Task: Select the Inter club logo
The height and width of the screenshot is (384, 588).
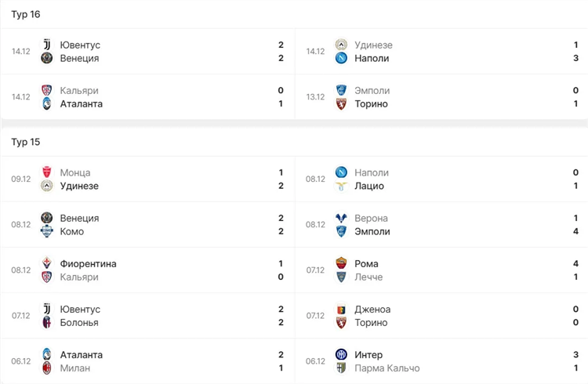Action: pos(341,355)
